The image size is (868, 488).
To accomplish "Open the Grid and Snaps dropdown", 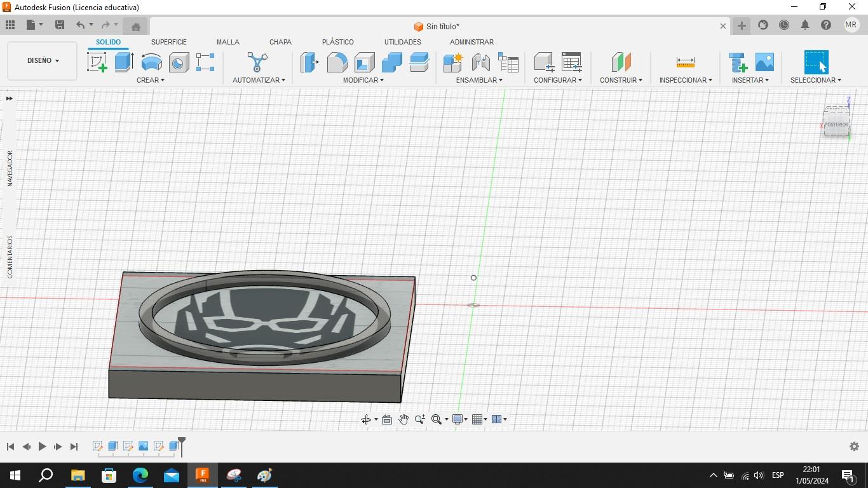I will pyautogui.click(x=479, y=419).
